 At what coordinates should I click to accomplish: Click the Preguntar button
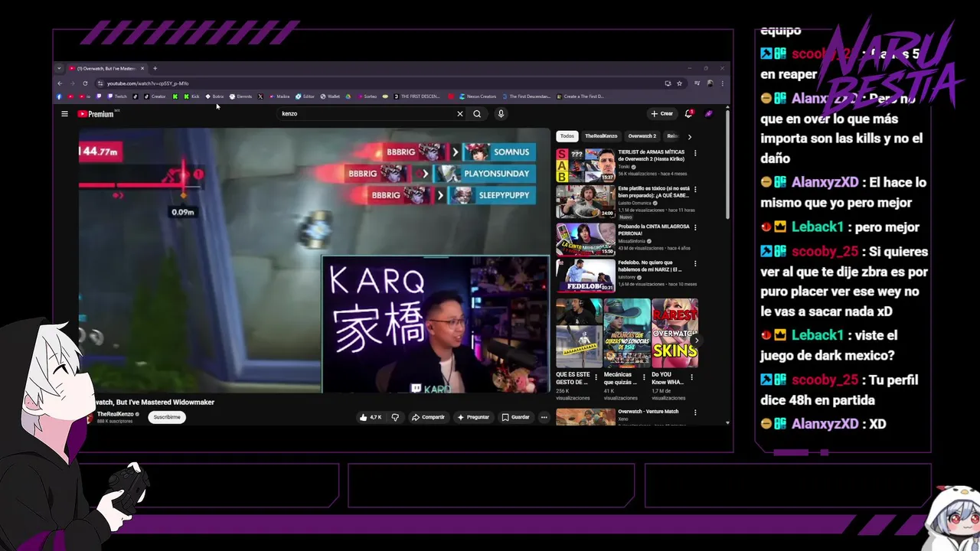tap(473, 417)
